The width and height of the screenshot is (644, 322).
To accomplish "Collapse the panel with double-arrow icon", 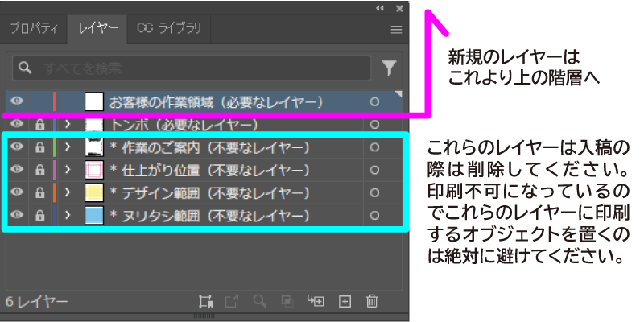I will coord(380,8).
